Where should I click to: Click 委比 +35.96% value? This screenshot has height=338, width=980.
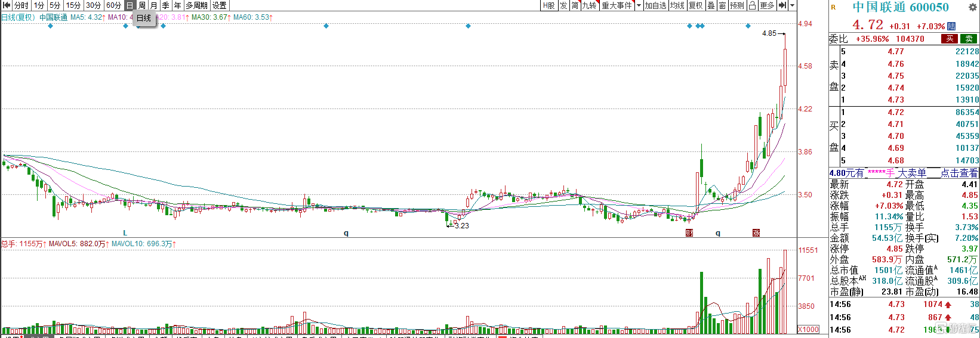tap(872, 39)
